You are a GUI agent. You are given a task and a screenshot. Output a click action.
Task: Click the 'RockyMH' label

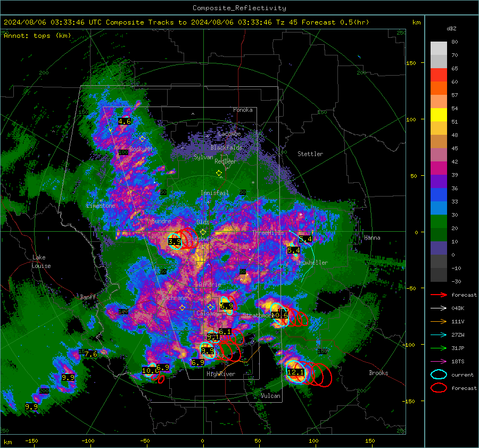141,149
